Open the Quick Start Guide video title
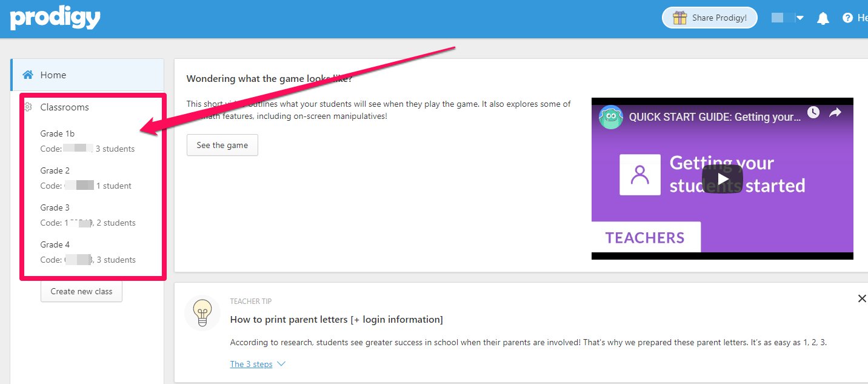The width and height of the screenshot is (868, 384). [715, 117]
